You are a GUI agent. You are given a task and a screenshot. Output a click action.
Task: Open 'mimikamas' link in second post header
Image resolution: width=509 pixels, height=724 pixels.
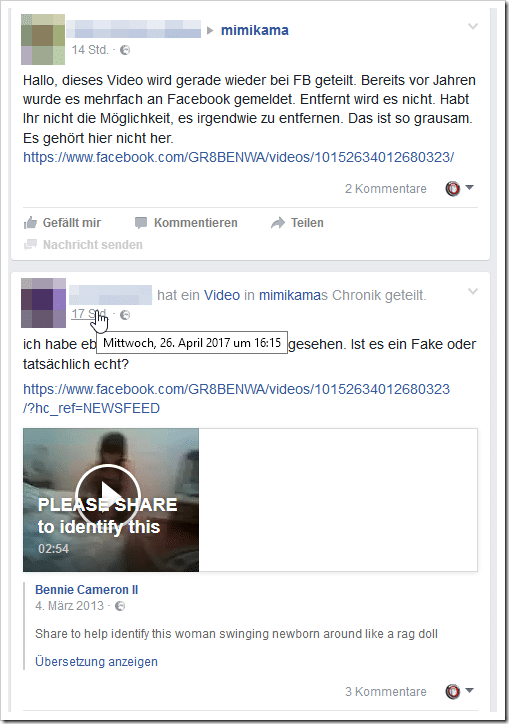coord(293,296)
